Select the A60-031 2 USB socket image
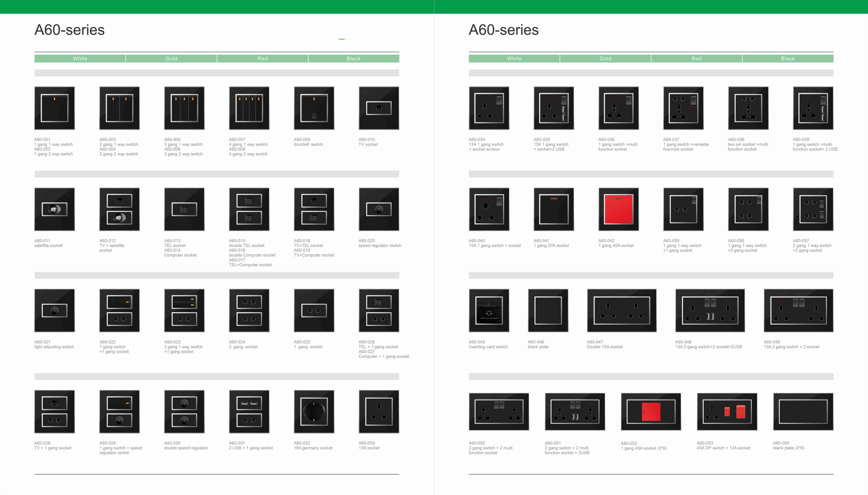Viewport: 868px width, 495px height. pyautogui.click(x=249, y=412)
